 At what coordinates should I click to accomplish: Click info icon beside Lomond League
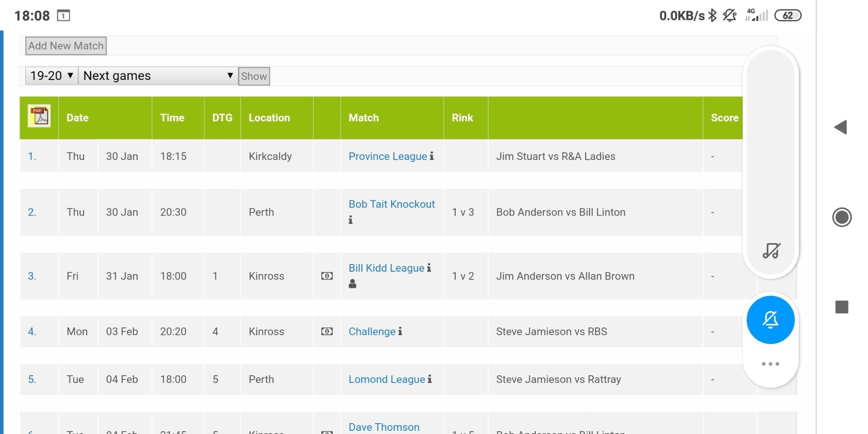tap(430, 379)
